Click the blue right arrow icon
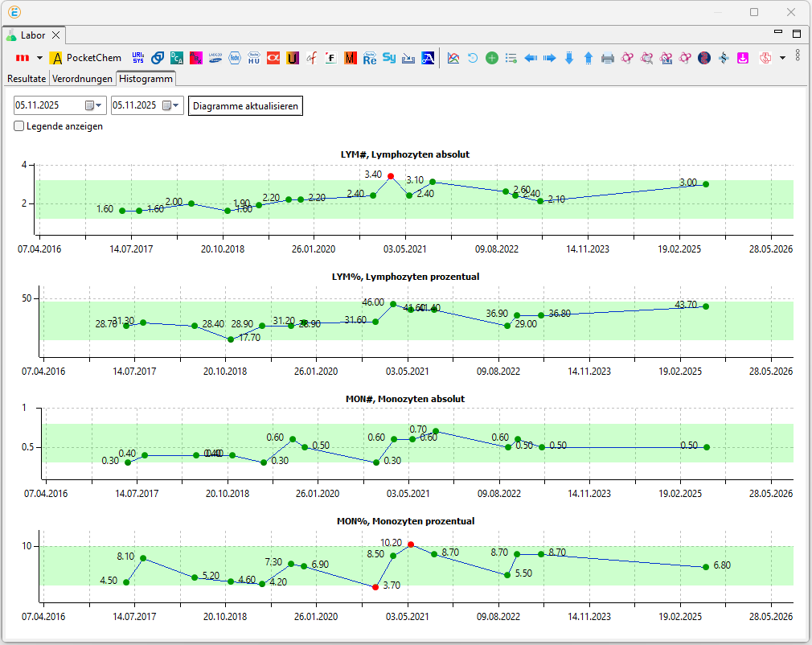The width and height of the screenshot is (812, 645). 550,58
